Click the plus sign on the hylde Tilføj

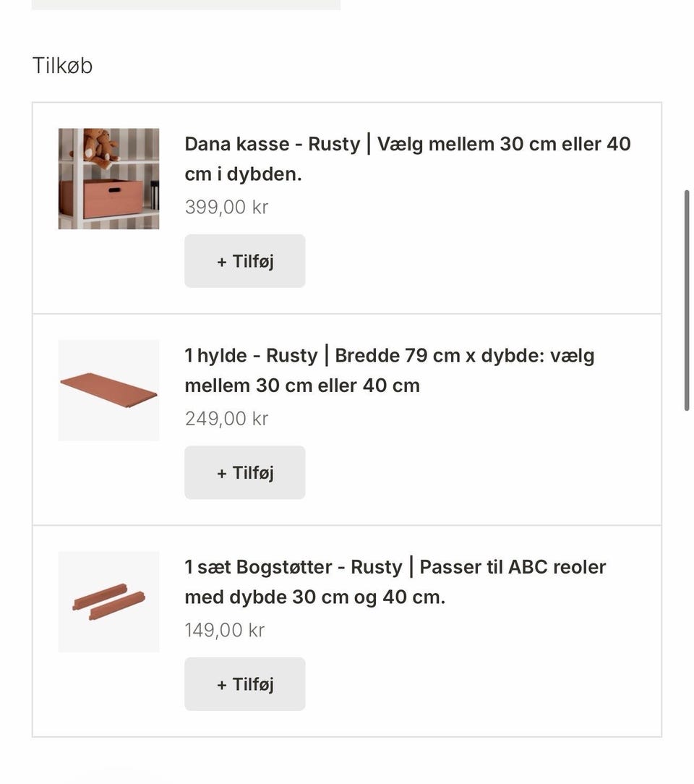click(x=222, y=474)
